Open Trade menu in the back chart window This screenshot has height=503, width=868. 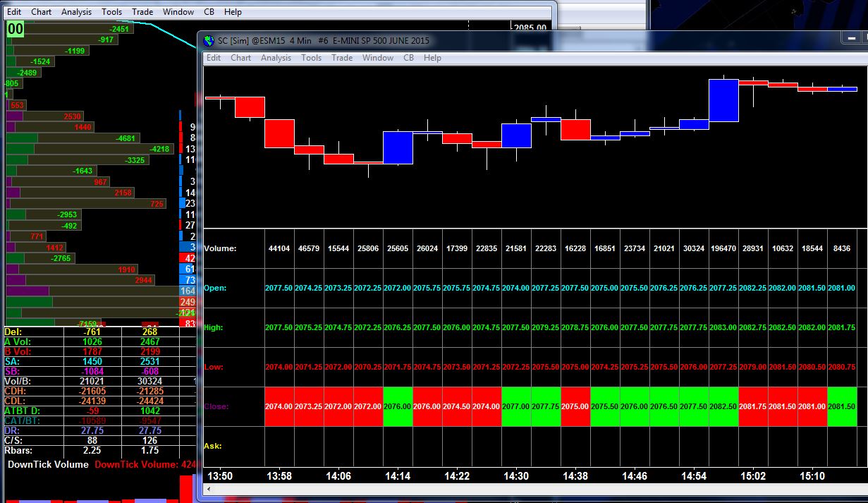142,12
